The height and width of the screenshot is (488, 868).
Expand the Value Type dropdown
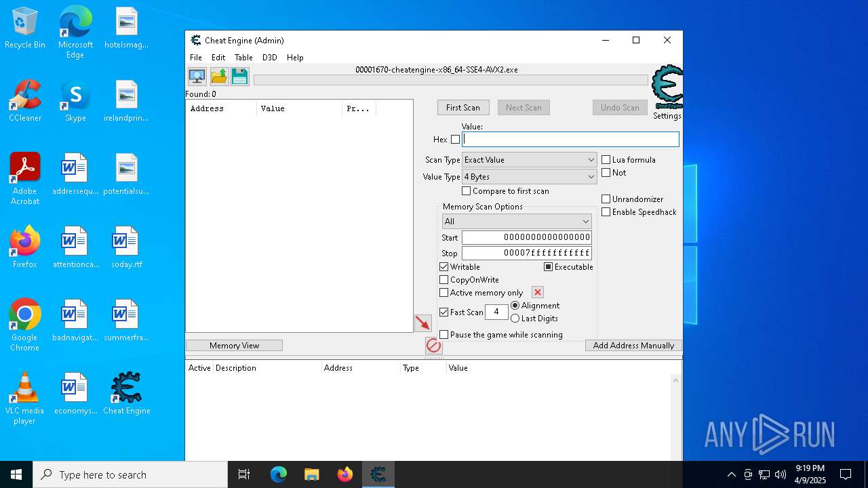tap(530, 177)
